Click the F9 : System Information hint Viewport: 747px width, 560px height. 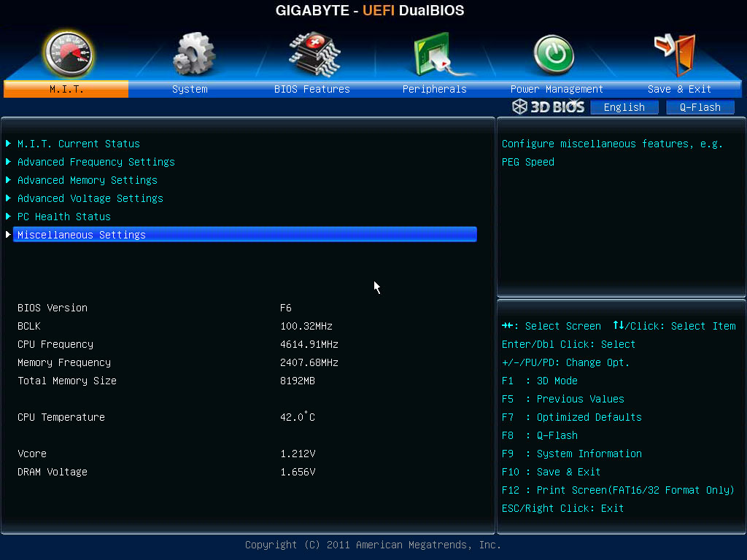pos(572,454)
